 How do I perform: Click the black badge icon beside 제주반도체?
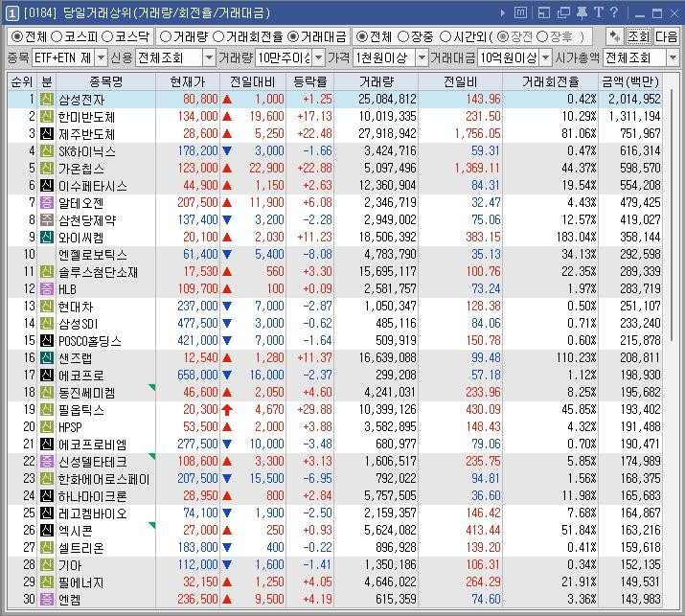point(47,134)
